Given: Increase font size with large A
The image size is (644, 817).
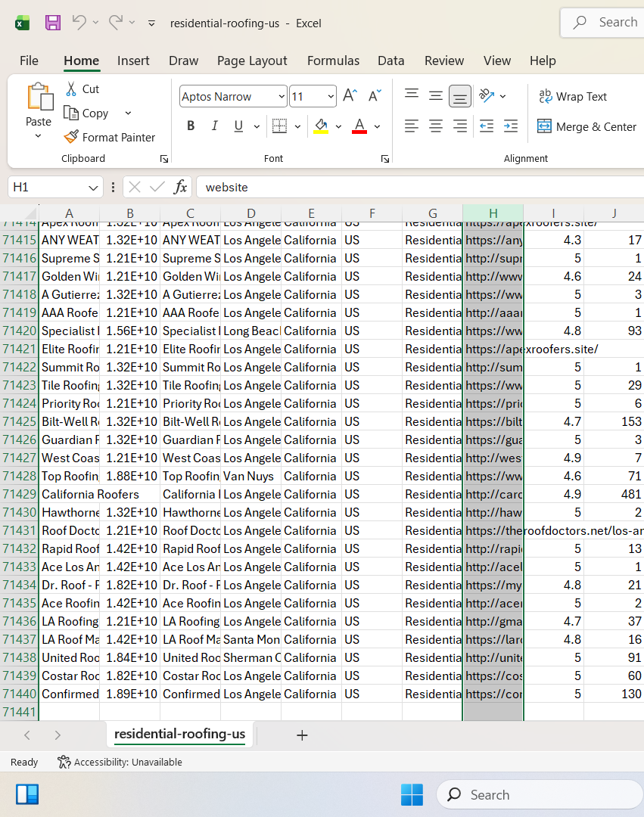Looking at the screenshot, I should coord(350,95).
